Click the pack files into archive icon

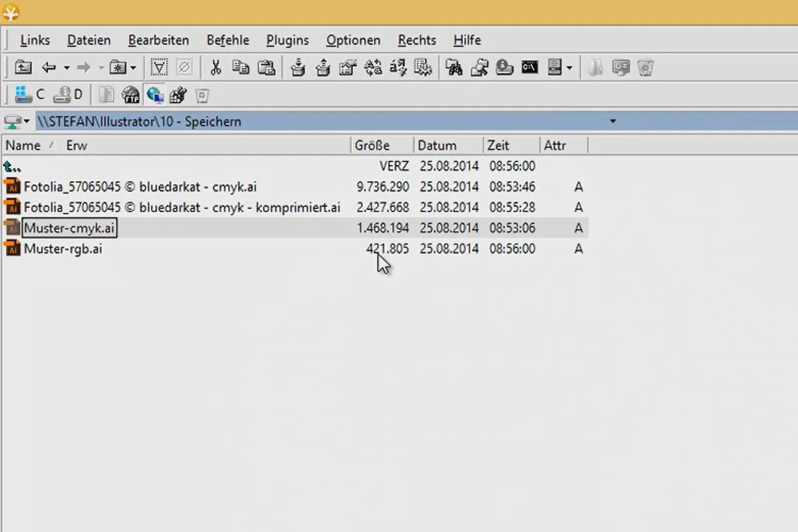click(298, 67)
